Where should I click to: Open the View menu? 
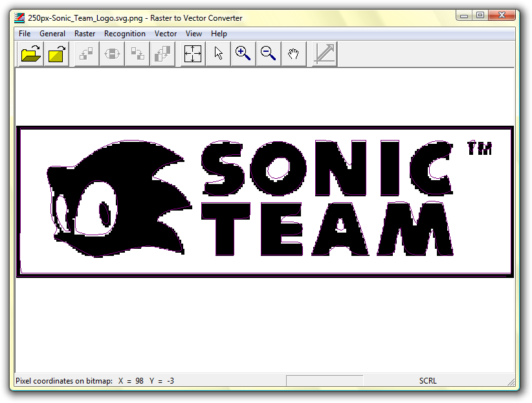click(194, 34)
